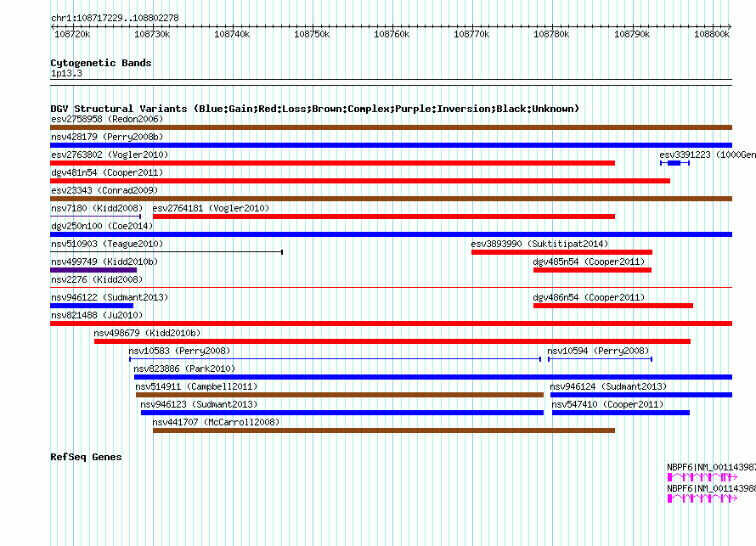756x546 pixels.
Task: Select the blue dgv250n100 gain bar
Action: click(x=391, y=234)
